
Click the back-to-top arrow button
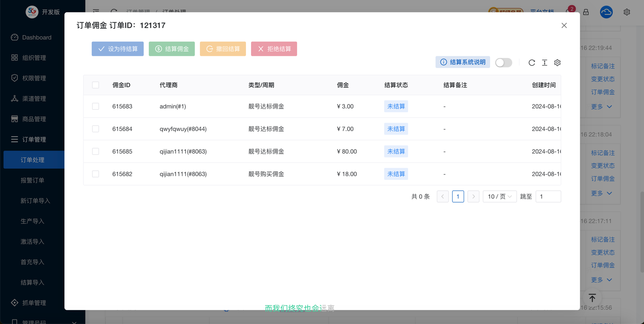tap(592, 298)
